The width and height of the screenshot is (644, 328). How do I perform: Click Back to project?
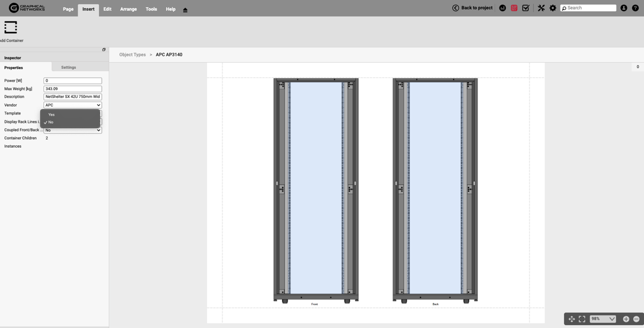[x=472, y=8]
